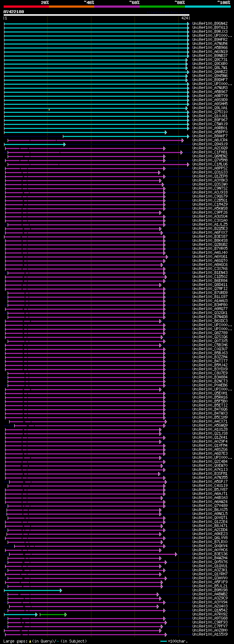Click the cyan alignment bar for UniRef100_B8AKF7
Screen dimensions: 234x644
(x=126, y=136)
